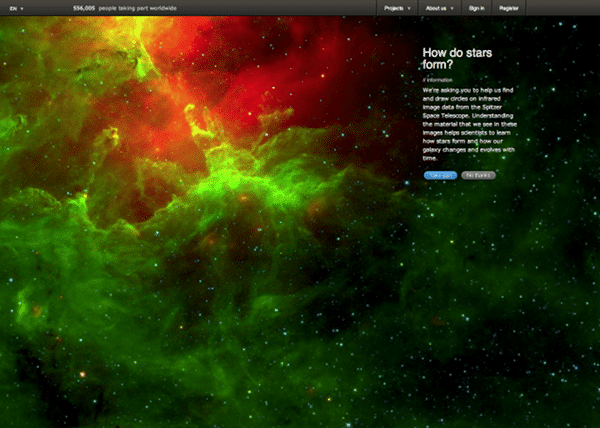
Task: Open the Sign in page
Action: click(x=476, y=7)
